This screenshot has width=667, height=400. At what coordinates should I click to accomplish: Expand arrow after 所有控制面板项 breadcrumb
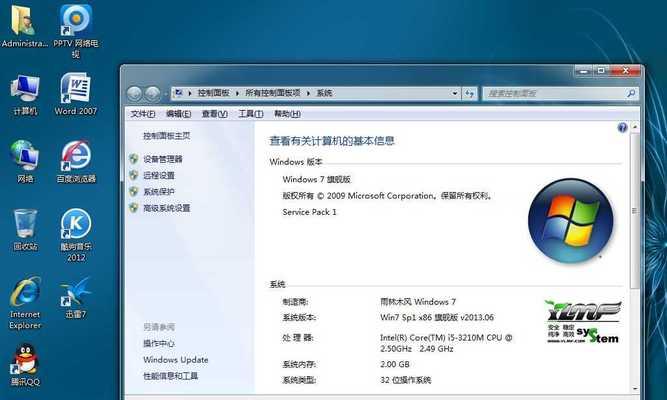coord(308,93)
